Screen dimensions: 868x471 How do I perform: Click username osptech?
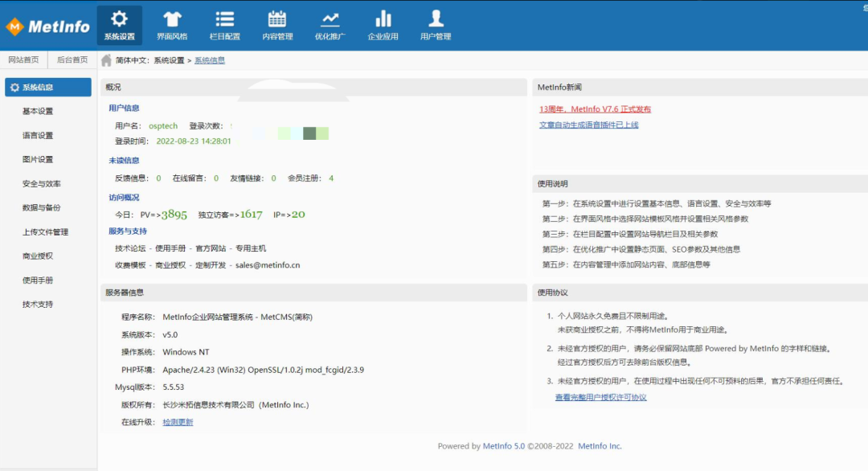point(163,125)
